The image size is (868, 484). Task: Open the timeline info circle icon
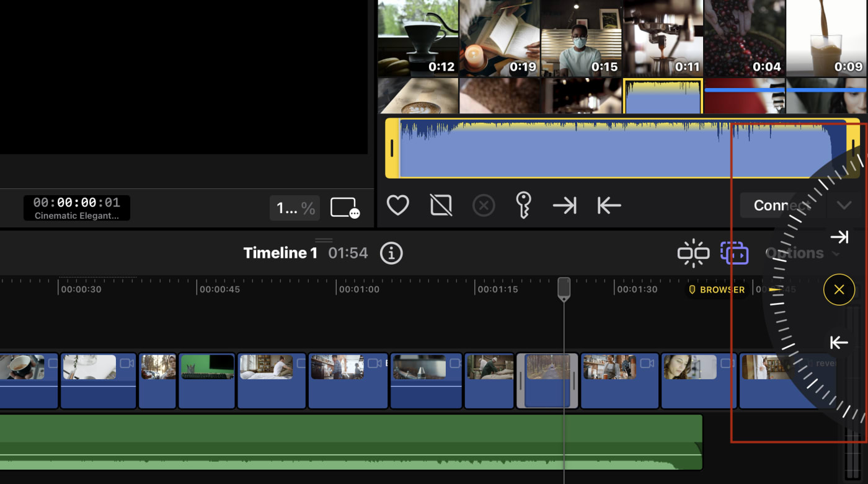point(391,253)
